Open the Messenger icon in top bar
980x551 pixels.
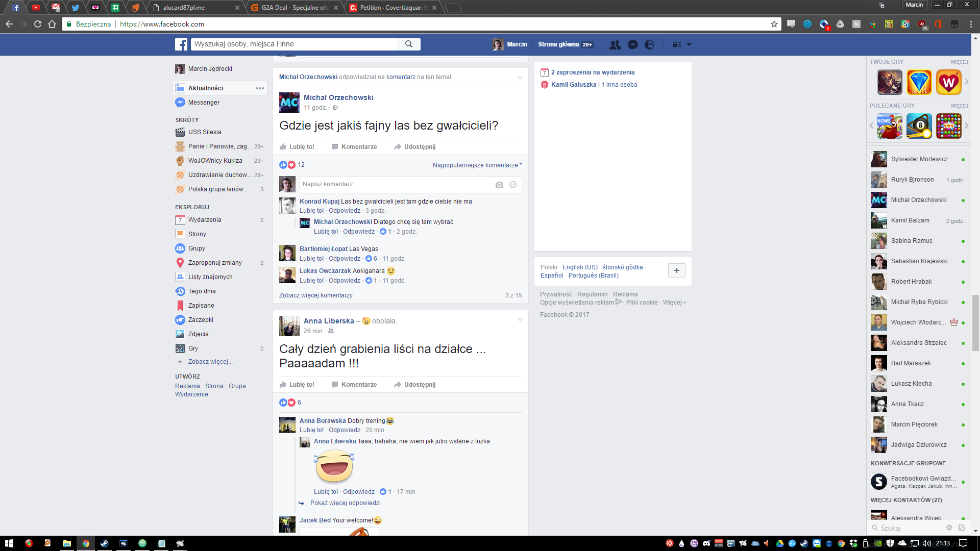(632, 44)
